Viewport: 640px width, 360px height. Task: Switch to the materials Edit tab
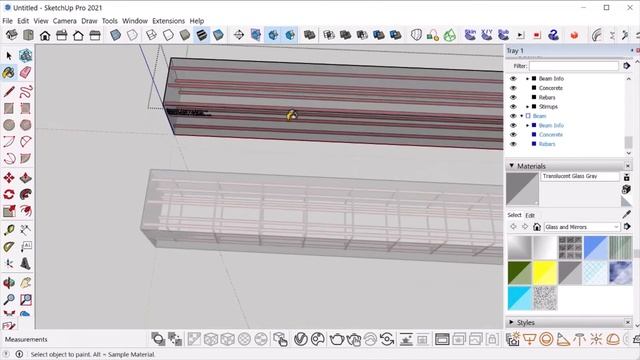(530, 216)
